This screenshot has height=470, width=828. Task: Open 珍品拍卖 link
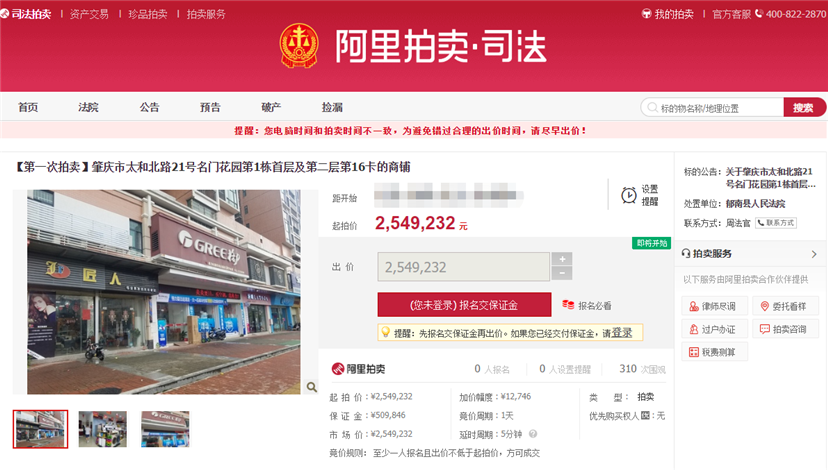pos(148,14)
